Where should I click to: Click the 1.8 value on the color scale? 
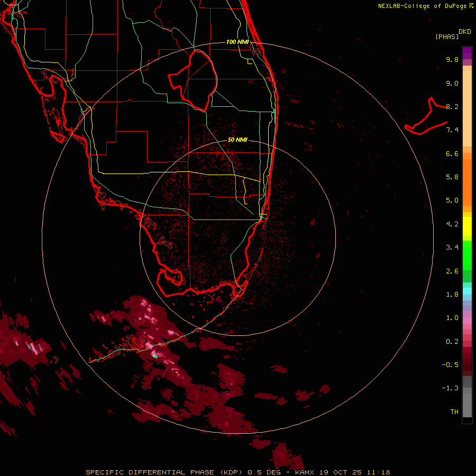point(452,295)
